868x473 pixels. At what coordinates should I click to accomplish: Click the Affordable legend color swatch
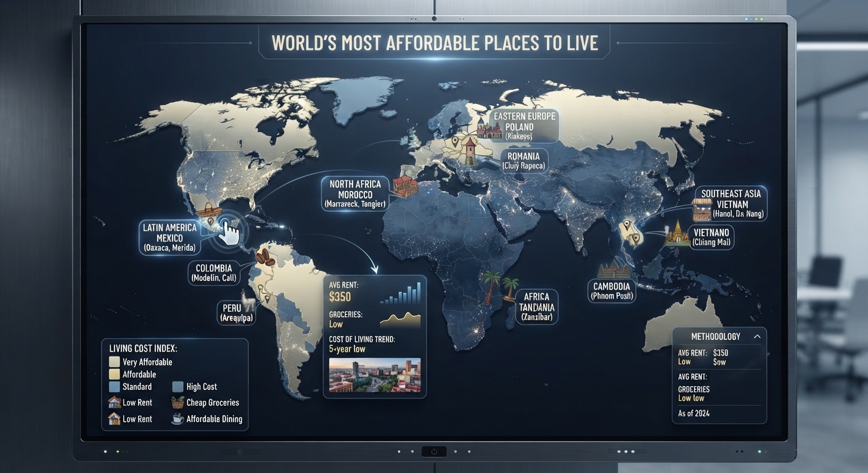pyautogui.click(x=113, y=374)
